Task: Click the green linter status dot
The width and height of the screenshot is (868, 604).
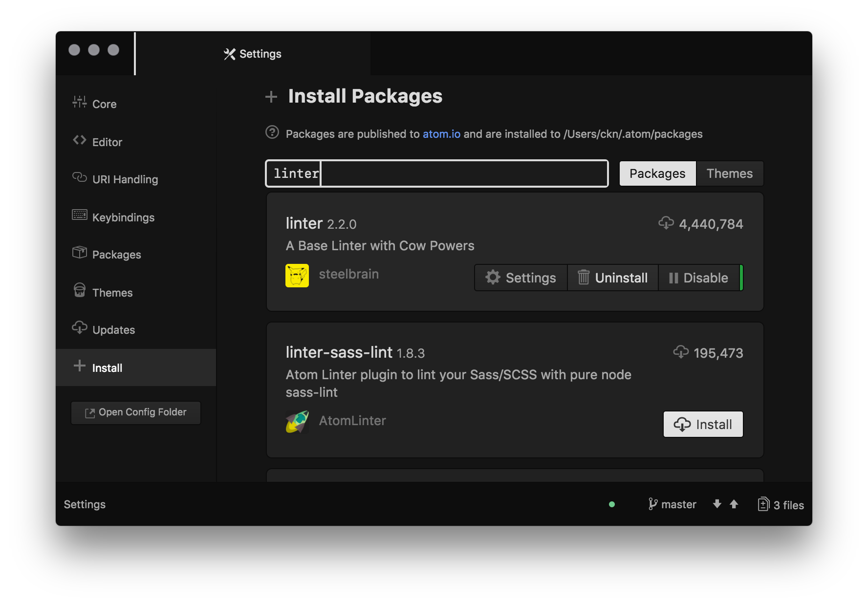Action: [x=612, y=504]
